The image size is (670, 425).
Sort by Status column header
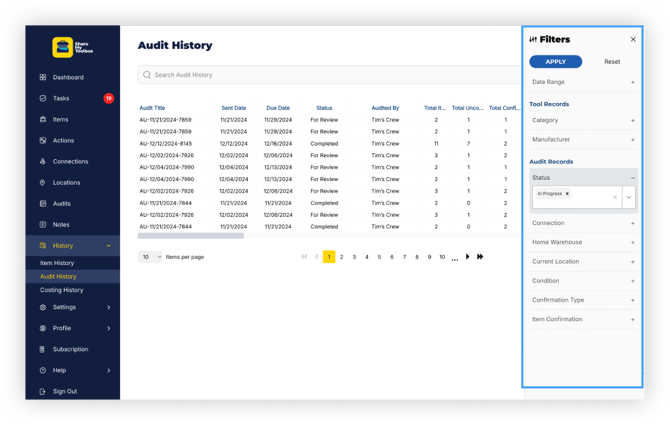pyautogui.click(x=324, y=108)
